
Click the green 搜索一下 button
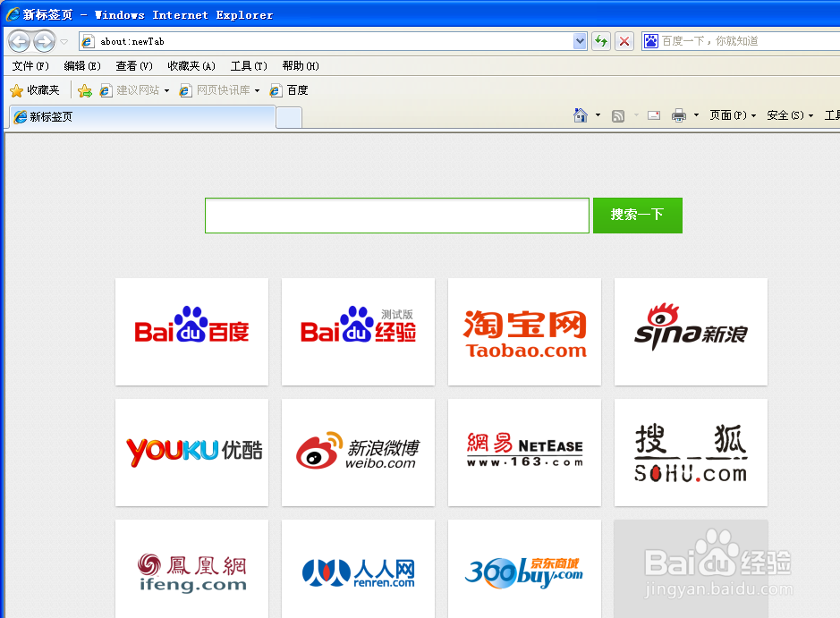pyautogui.click(x=638, y=216)
